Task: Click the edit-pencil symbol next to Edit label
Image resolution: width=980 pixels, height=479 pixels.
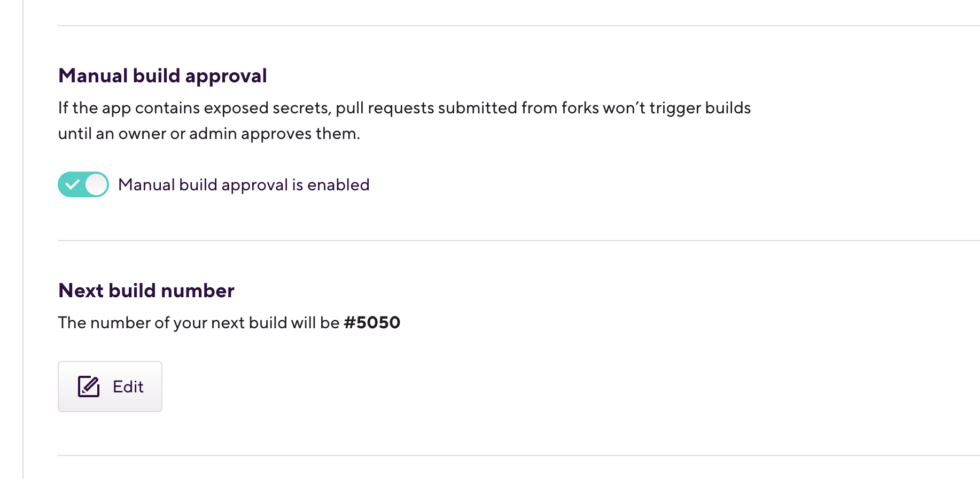Action: (88, 386)
